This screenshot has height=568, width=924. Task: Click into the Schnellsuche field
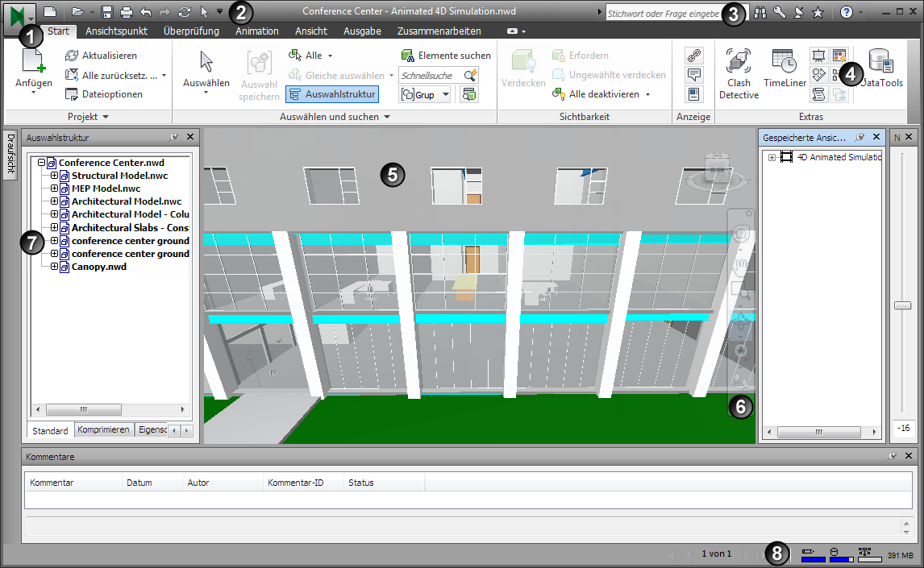click(431, 76)
